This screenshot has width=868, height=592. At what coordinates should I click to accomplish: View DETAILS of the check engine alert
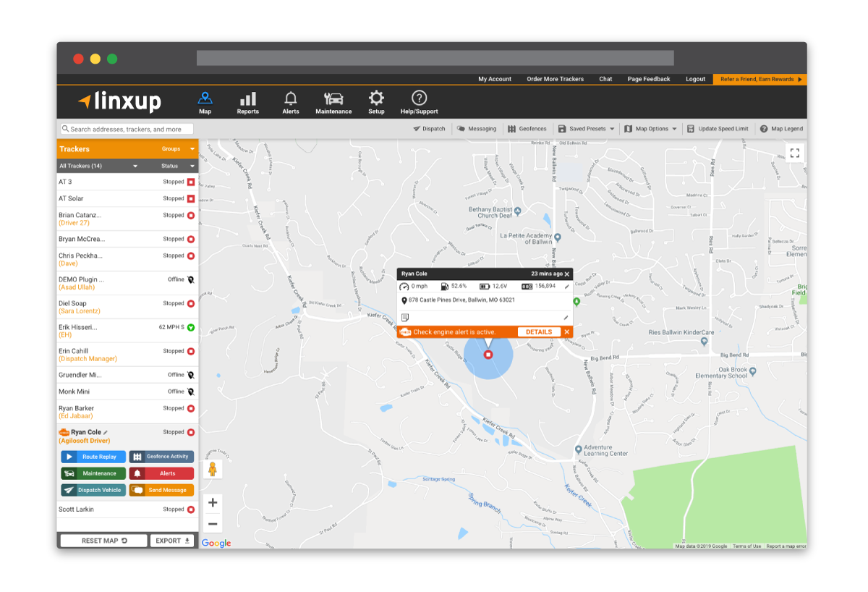[538, 331]
